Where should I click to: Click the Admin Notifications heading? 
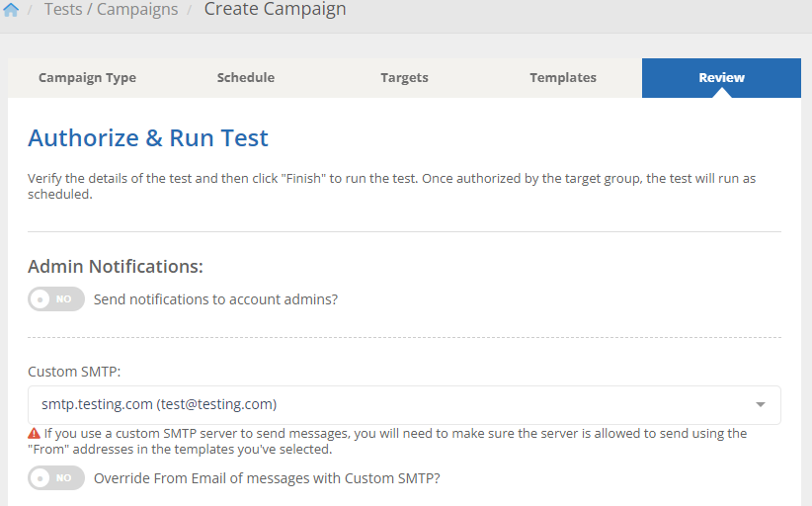point(116,266)
